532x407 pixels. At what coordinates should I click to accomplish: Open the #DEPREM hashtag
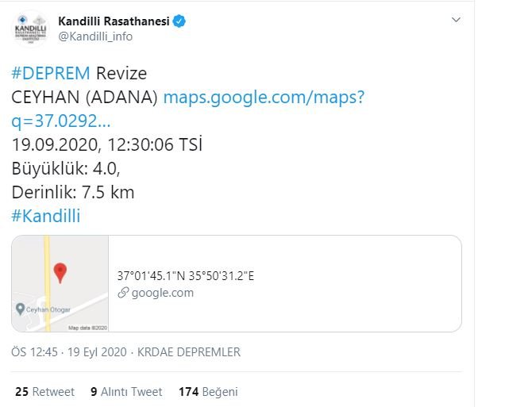point(51,73)
